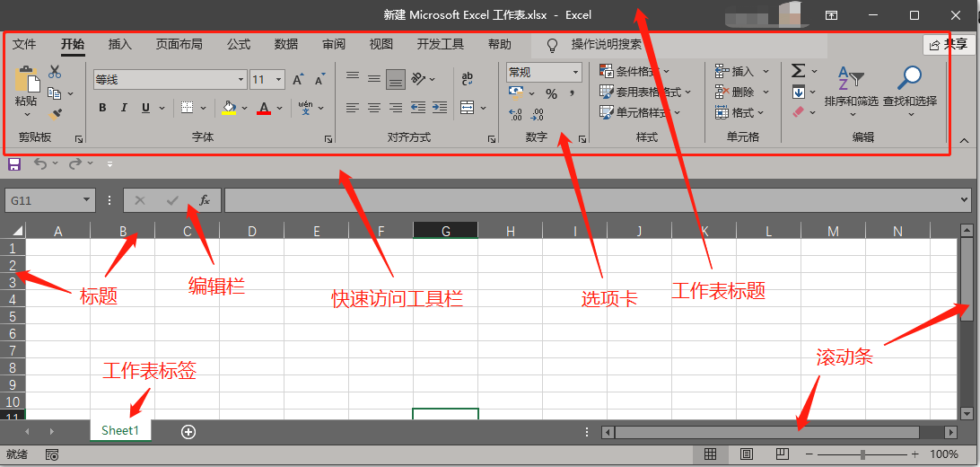
Task: Select Bottom Align icon
Action: (x=395, y=79)
